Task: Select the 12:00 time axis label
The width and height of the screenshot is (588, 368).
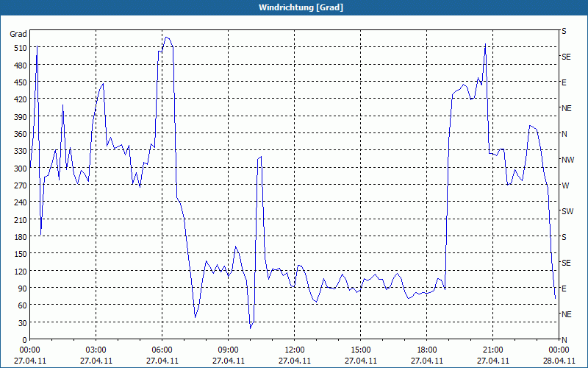Action: tap(295, 350)
